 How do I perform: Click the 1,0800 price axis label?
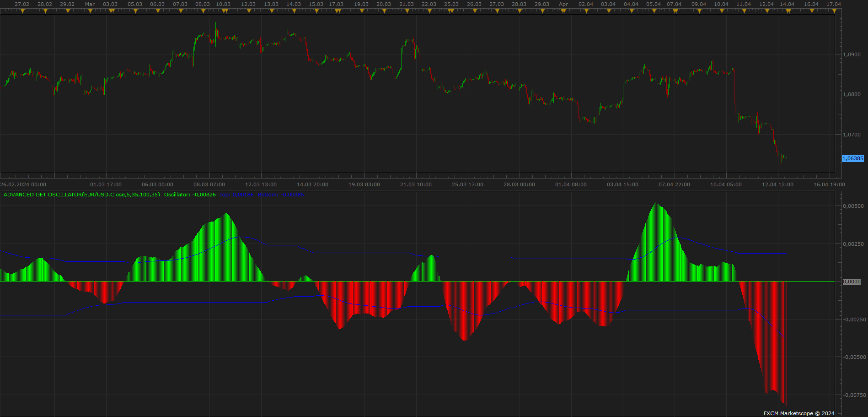coord(852,94)
